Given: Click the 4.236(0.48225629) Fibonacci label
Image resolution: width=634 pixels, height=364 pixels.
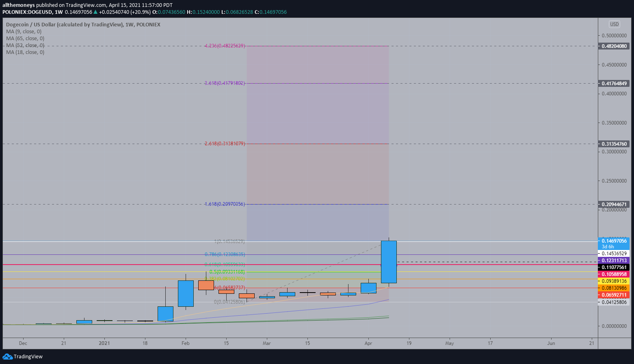Looking at the screenshot, I should tap(225, 46).
